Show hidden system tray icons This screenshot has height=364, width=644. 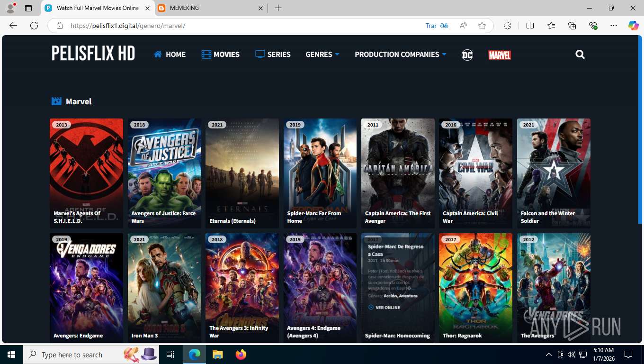pos(549,355)
